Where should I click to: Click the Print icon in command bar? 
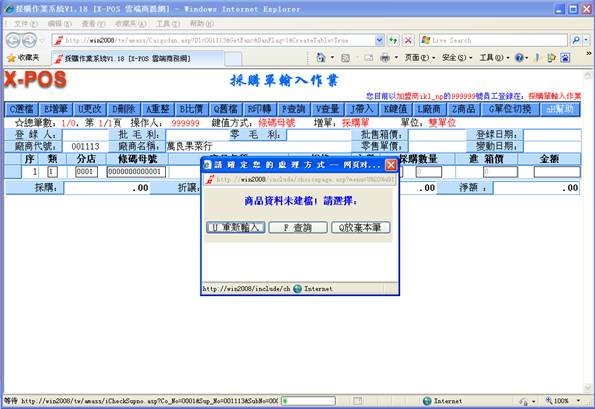coord(385,58)
